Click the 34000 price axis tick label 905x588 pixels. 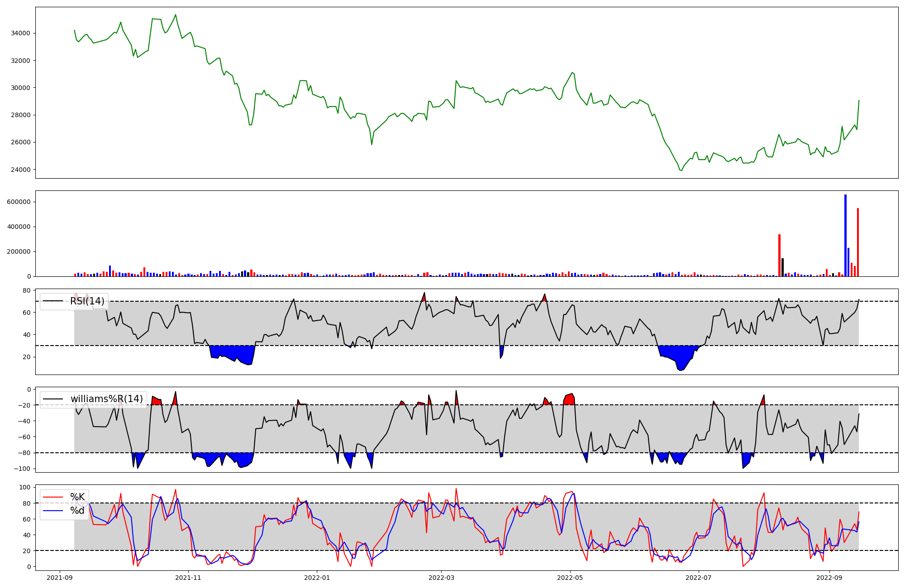tap(20, 33)
